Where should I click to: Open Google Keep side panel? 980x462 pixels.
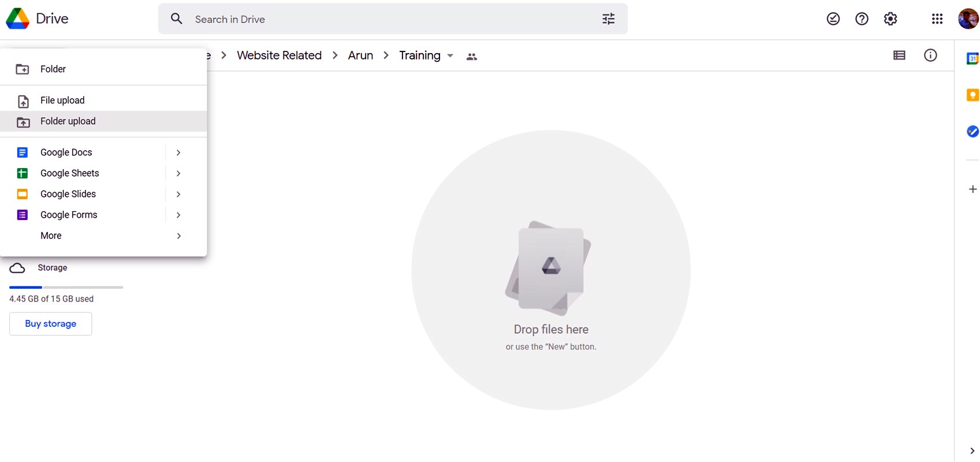pyautogui.click(x=972, y=95)
